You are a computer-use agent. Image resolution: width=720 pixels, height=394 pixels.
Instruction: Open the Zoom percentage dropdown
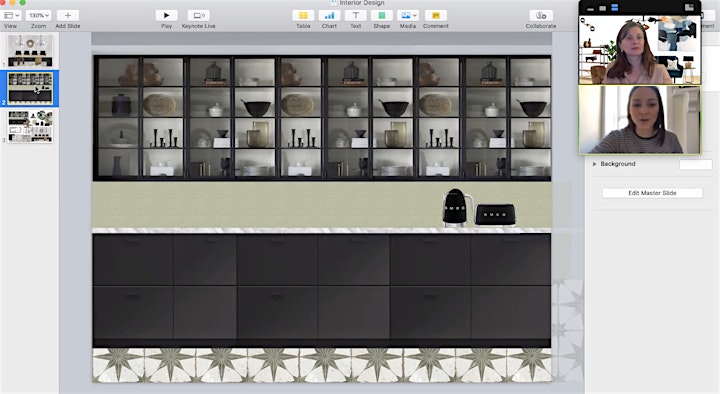[39, 15]
